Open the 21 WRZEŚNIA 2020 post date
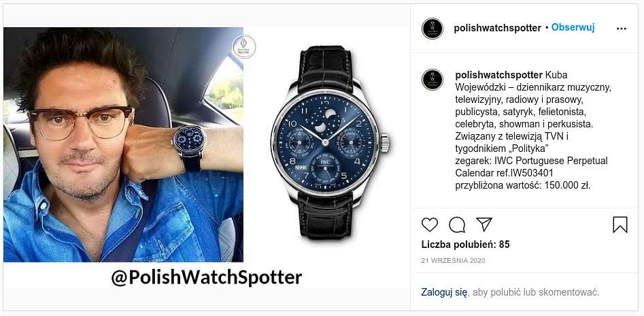The height and width of the screenshot is (316, 644). tap(453, 260)
